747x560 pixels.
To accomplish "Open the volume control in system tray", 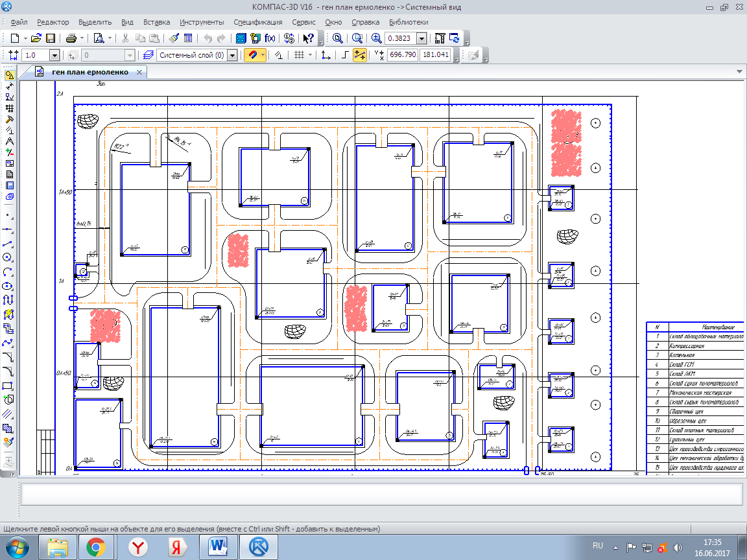I will [678, 548].
